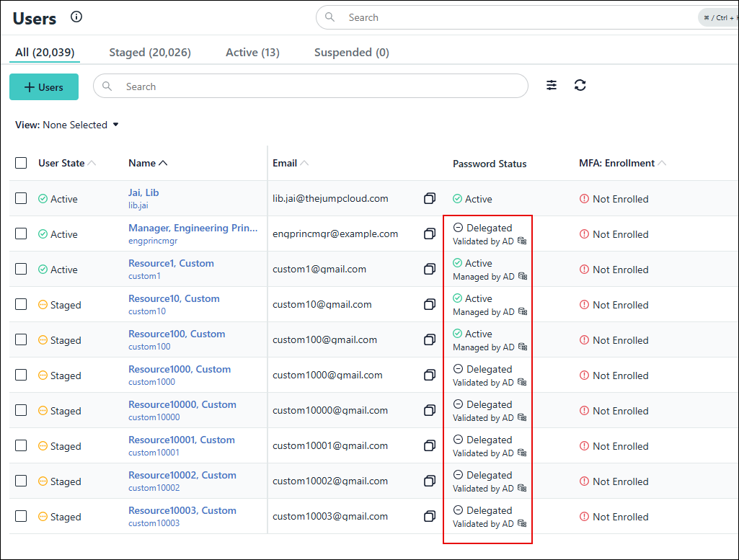739x560 pixels.
Task: Select checkbox for Resource100, Custom
Action: pos(22,339)
